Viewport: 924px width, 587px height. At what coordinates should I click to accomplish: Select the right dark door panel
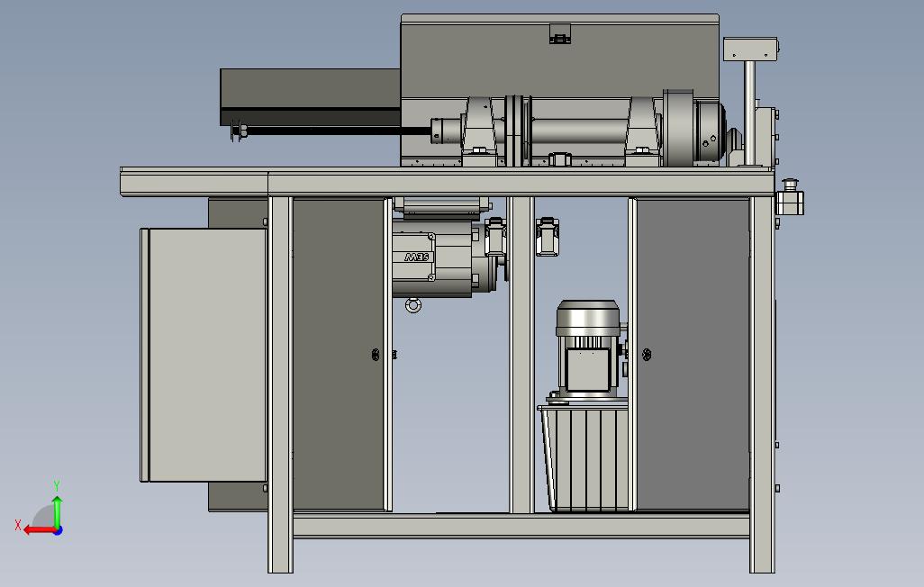pos(693,354)
